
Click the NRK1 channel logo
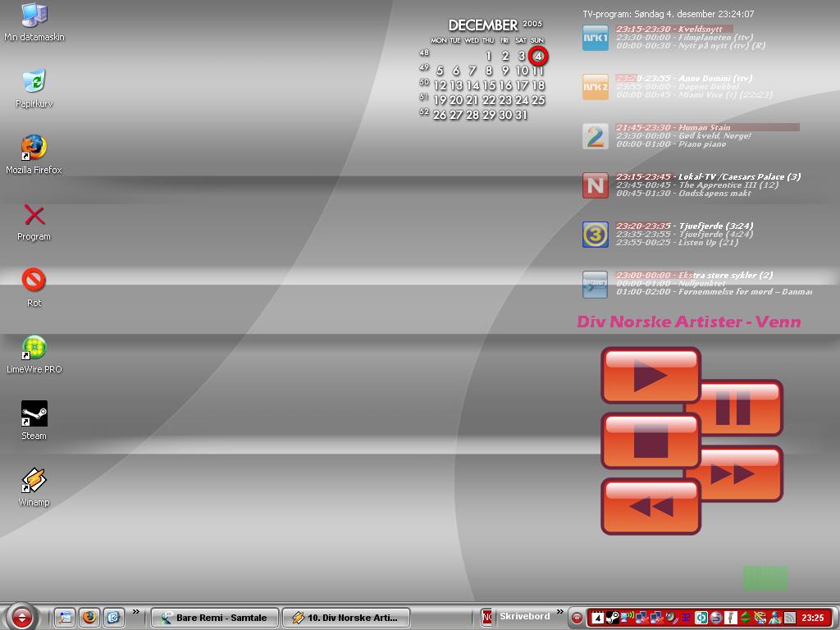(596, 38)
